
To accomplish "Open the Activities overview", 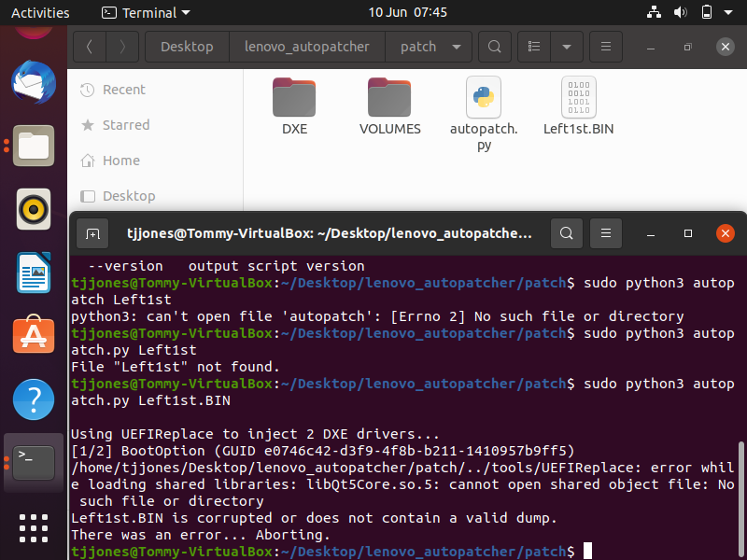I will tap(40, 12).
